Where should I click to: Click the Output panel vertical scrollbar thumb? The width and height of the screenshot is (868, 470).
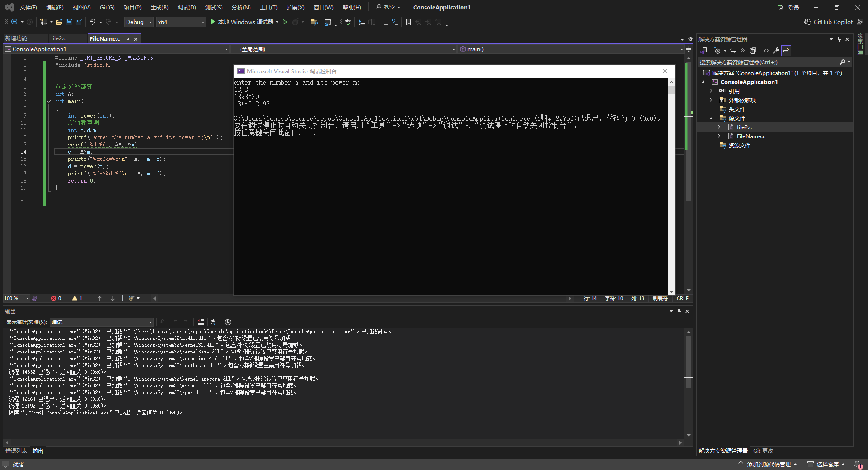pos(689,362)
